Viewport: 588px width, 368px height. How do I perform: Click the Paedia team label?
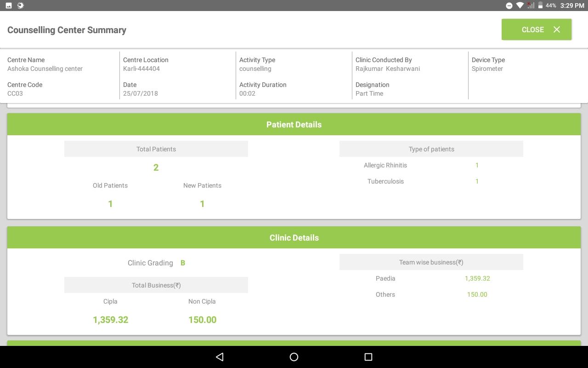385,278
